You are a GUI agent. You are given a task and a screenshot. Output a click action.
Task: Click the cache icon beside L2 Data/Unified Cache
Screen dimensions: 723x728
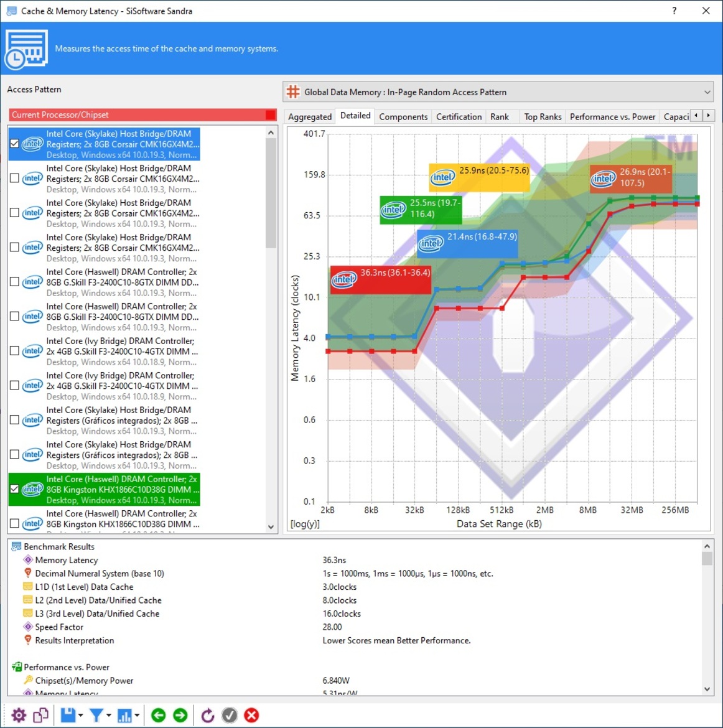pos(28,600)
